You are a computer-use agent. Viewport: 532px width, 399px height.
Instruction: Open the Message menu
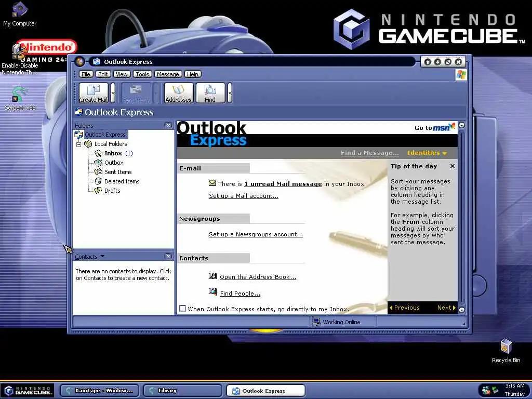tap(168, 74)
